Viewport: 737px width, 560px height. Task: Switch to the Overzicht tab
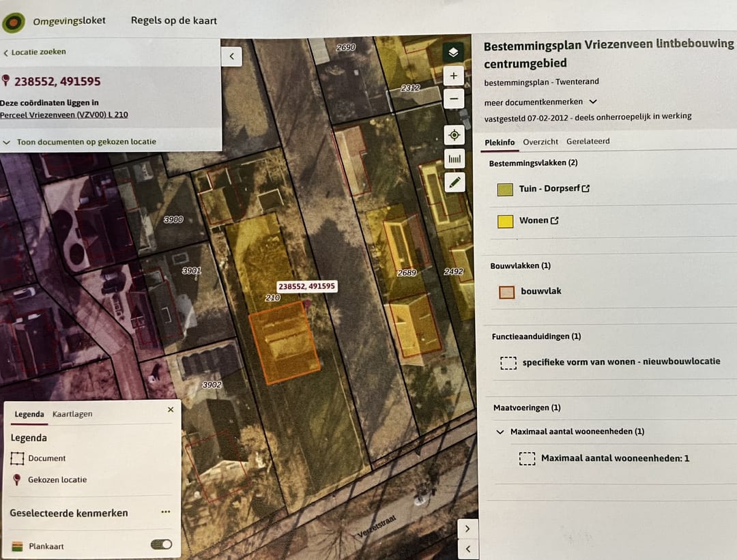[540, 142]
